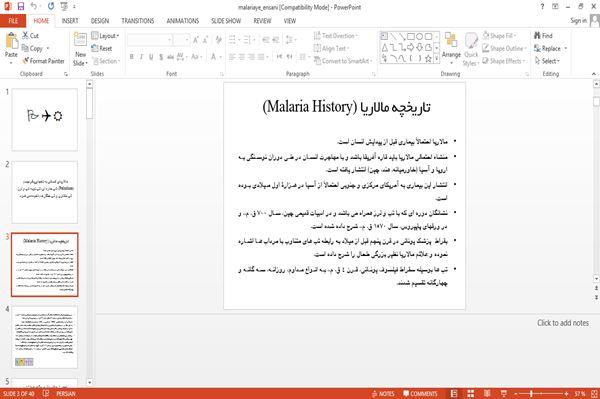Increase font size with large A
Screen dimensions: 600x399
coord(196,40)
